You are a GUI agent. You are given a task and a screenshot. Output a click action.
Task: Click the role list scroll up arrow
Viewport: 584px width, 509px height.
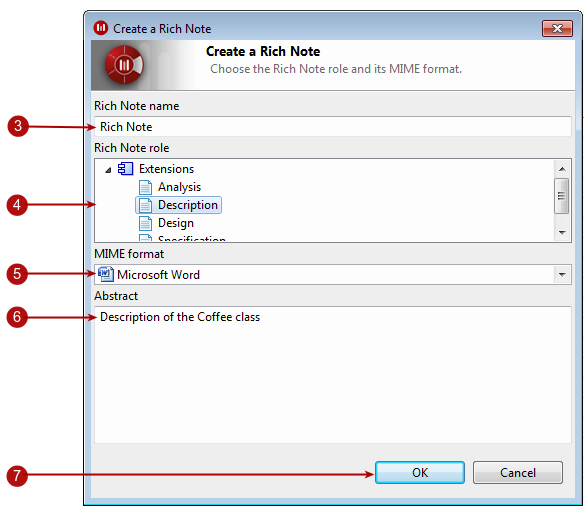click(x=562, y=169)
